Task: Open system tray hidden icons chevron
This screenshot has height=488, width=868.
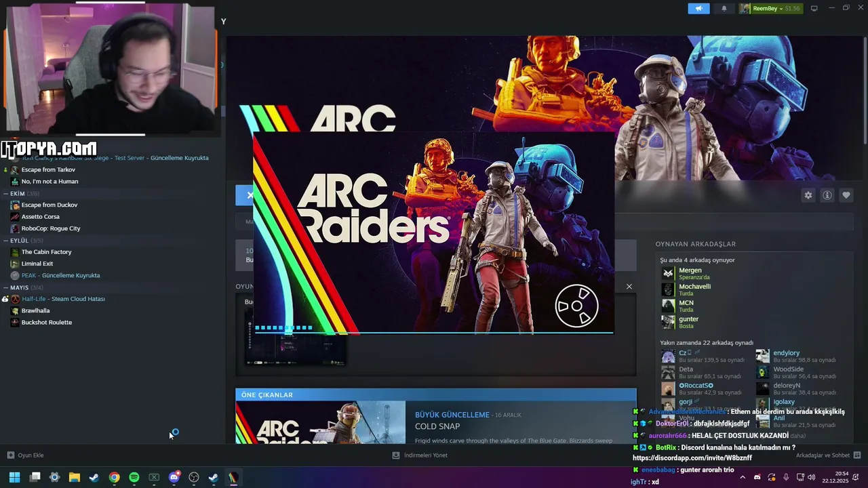Action: (743, 477)
